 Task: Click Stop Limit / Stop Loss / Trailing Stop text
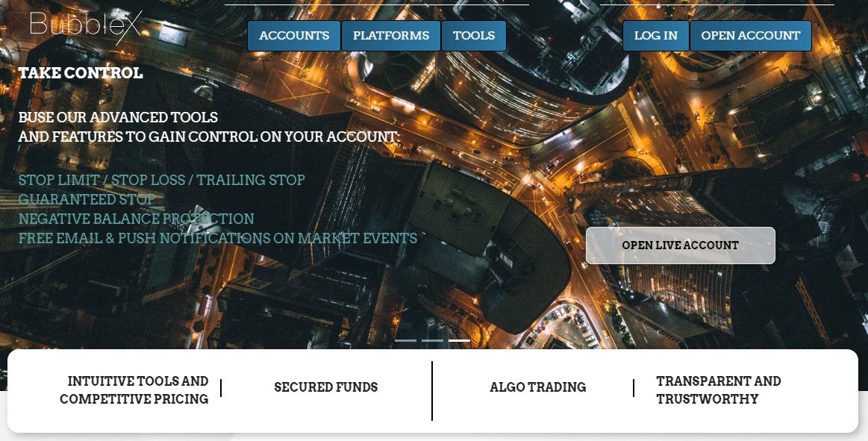pyautogui.click(x=162, y=180)
